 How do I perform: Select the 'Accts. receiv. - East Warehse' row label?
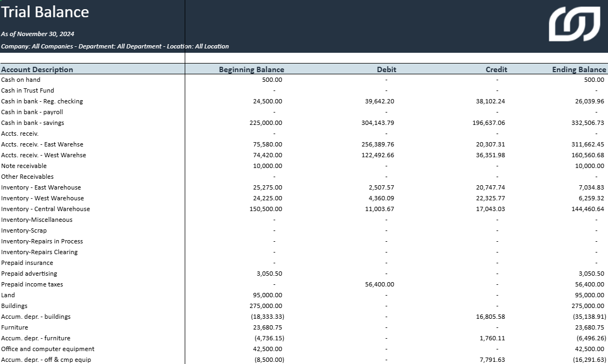tap(42, 144)
